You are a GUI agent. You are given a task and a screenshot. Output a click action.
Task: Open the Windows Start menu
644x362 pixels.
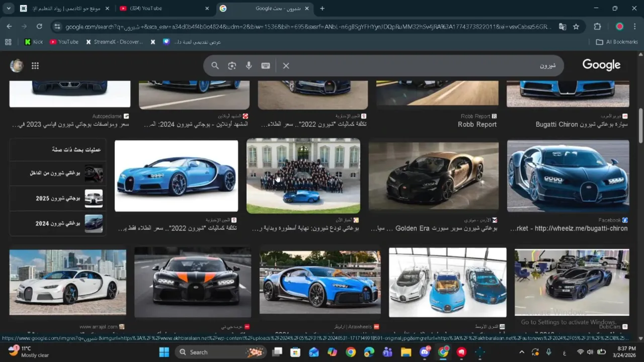[x=164, y=352]
